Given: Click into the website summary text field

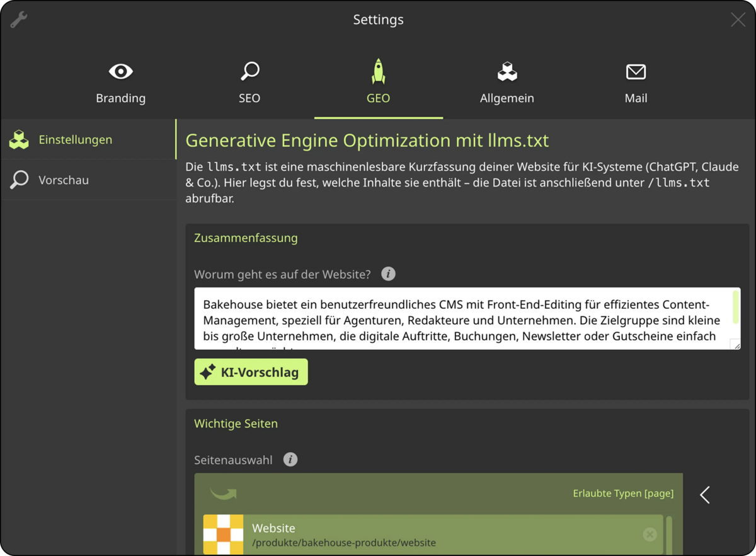Looking at the screenshot, I should [x=462, y=318].
